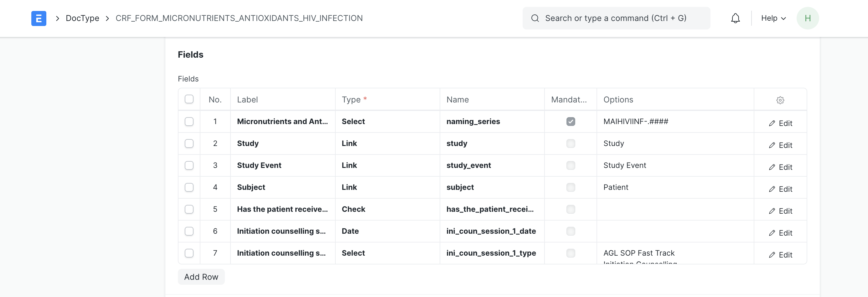Go to DocType breadcrumb

82,18
